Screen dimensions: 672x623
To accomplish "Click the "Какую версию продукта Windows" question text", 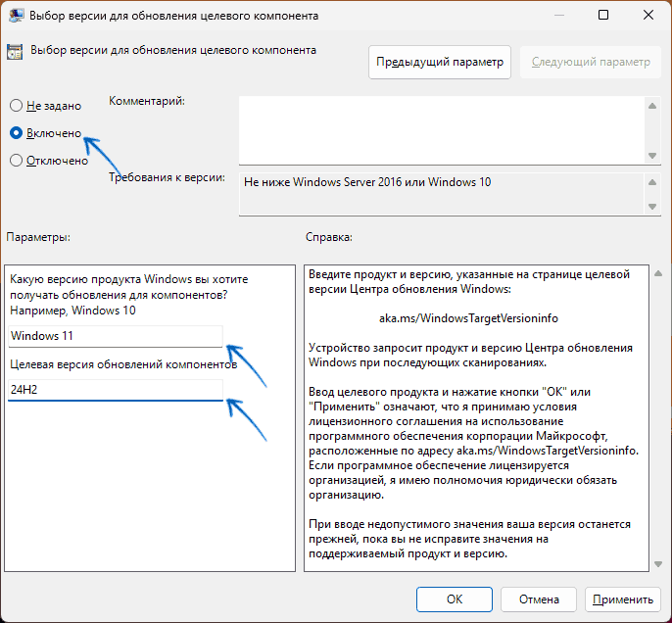I will tap(129, 295).
